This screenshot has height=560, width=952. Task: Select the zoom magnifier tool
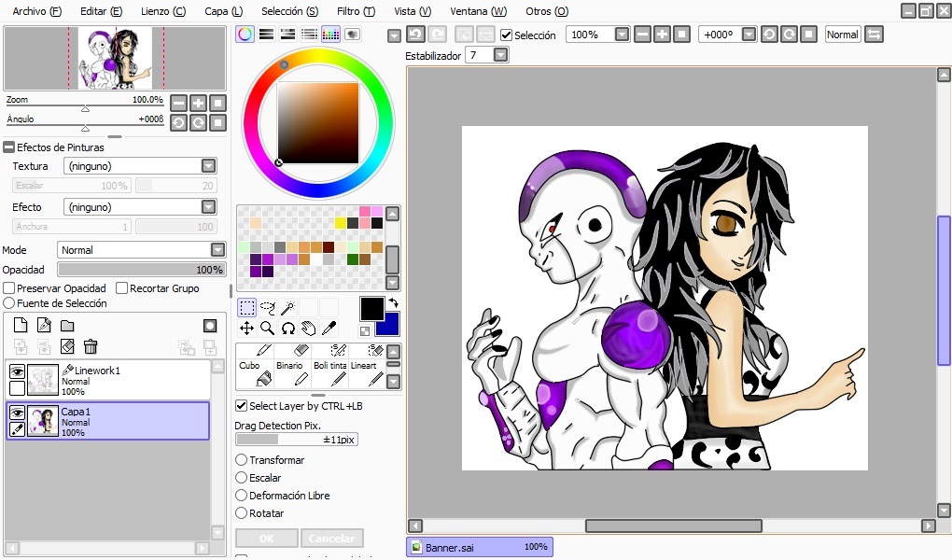pyautogui.click(x=267, y=329)
